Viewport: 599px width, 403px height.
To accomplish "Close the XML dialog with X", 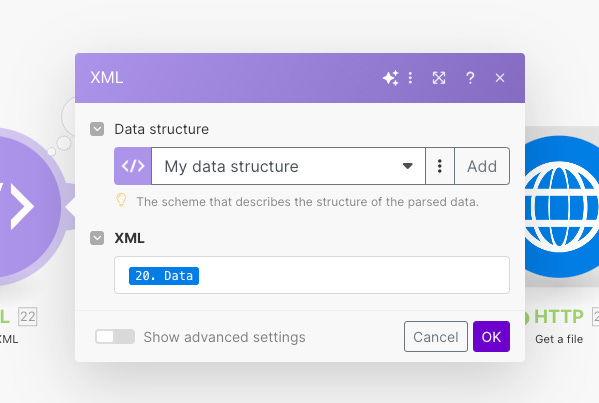I will (500, 78).
